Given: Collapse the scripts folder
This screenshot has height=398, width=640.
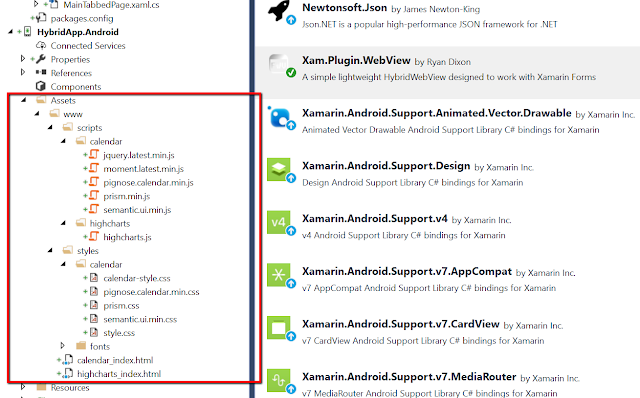Looking at the screenshot, I should click(50, 127).
